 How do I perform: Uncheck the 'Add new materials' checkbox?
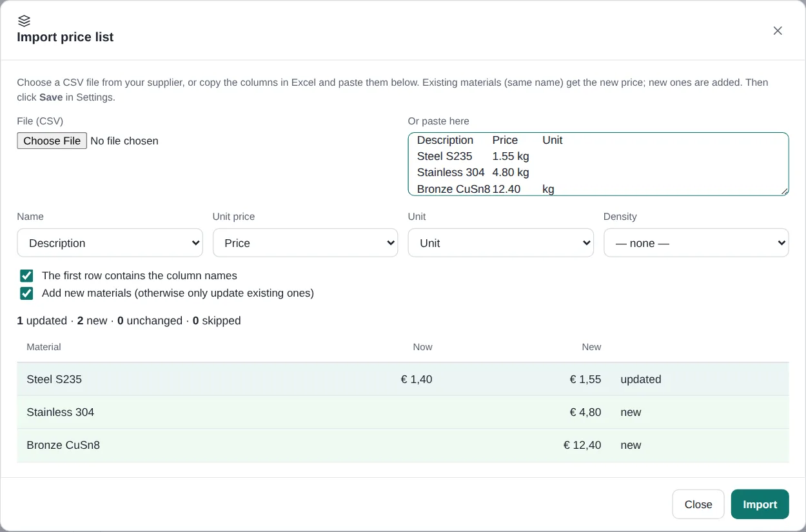coord(26,293)
